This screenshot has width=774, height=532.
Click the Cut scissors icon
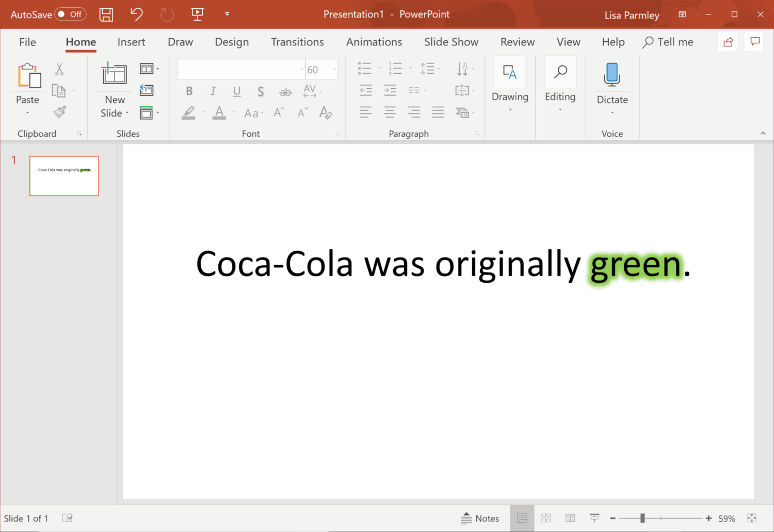[59, 69]
